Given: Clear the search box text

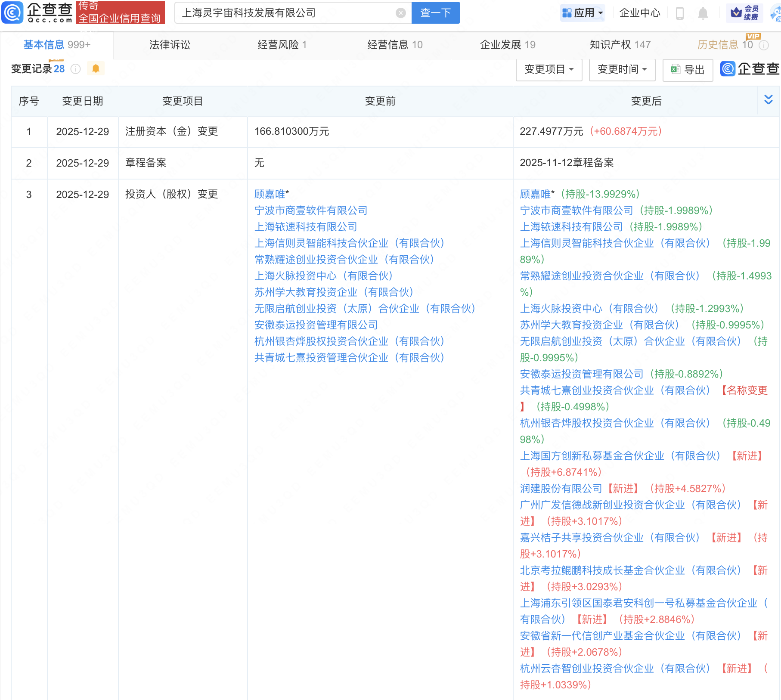Looking at the screenshot, I should click(400, 13).
